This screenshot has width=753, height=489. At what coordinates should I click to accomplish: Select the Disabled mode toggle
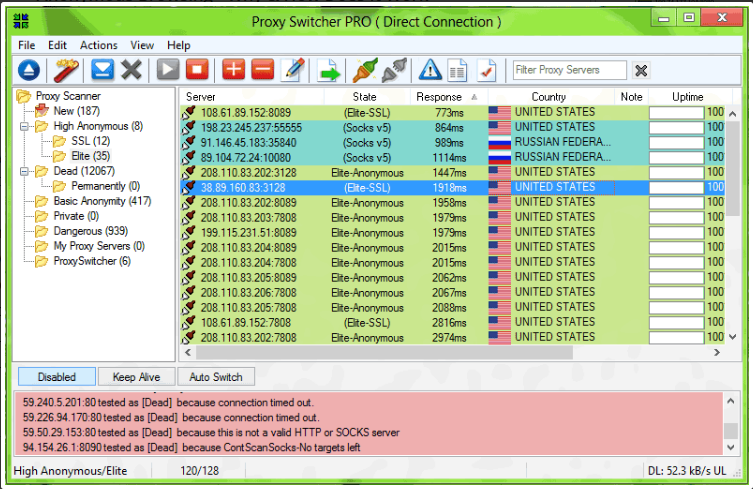[56, 377]
